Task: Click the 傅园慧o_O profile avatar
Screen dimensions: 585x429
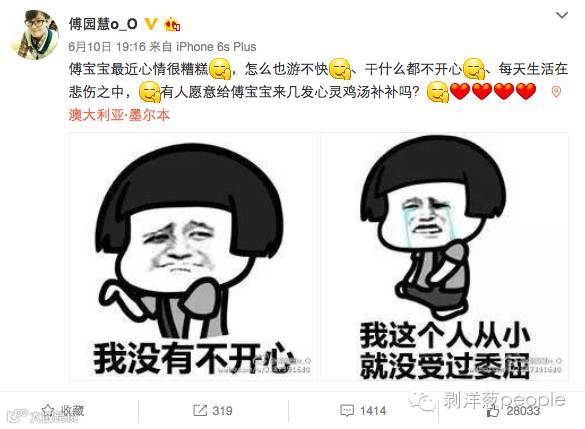Action: click(35, 34)
